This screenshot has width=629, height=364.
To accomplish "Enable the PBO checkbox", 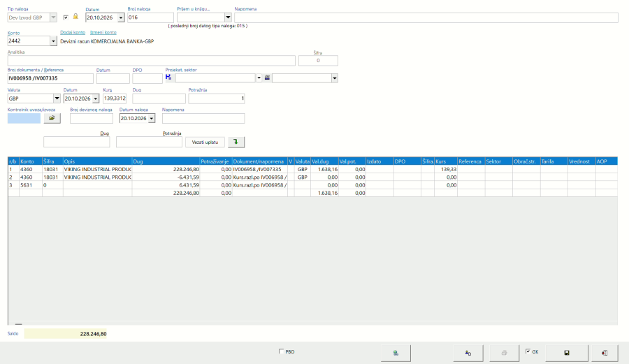I will pyautogui.click(x=281, y=351).
